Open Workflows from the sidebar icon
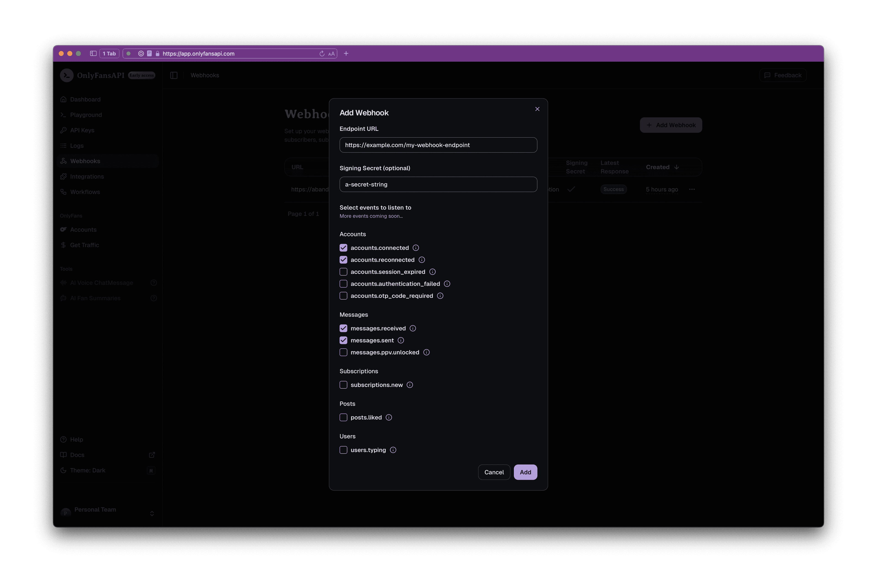The width and height of the screenshot is (877, 588). pyautogui.click(x=64, y=192)
